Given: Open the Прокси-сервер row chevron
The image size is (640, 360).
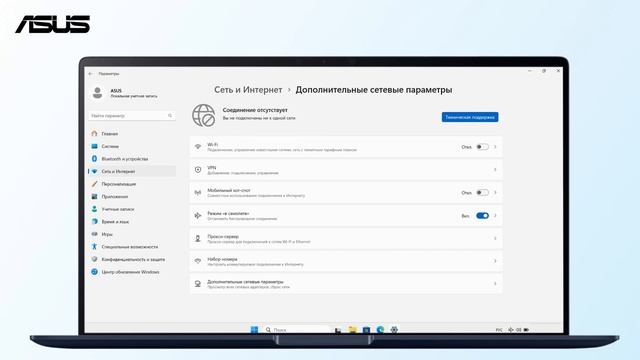Looking at the screenshot, I should click(495, 238).
